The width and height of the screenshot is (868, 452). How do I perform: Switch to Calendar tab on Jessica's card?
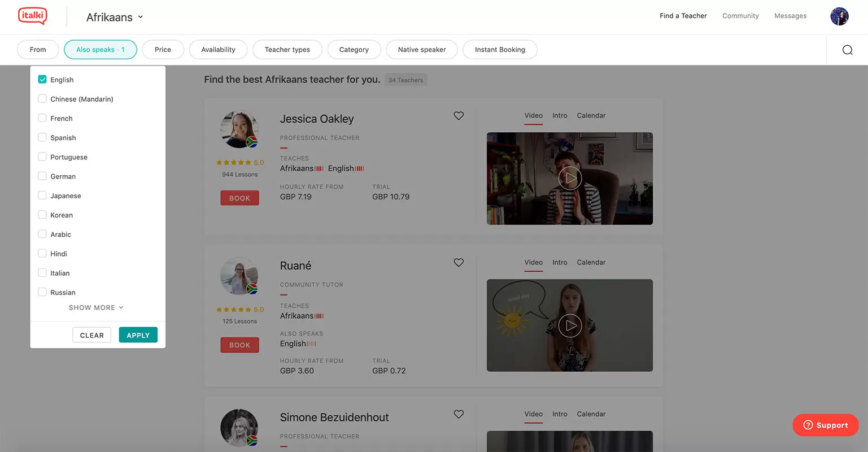(591, 115)
